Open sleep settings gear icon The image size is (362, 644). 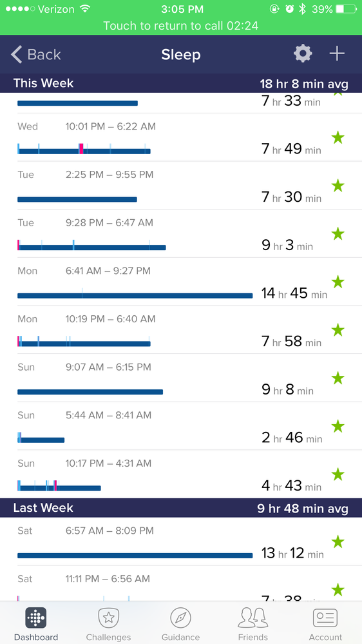303,54
